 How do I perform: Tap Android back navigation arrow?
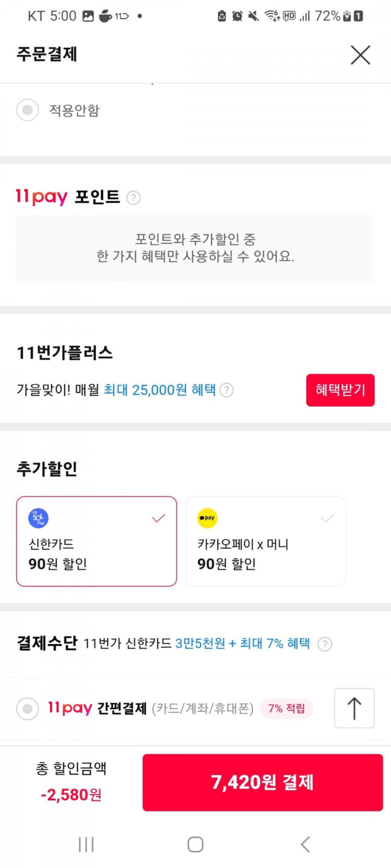coord(305,845)
